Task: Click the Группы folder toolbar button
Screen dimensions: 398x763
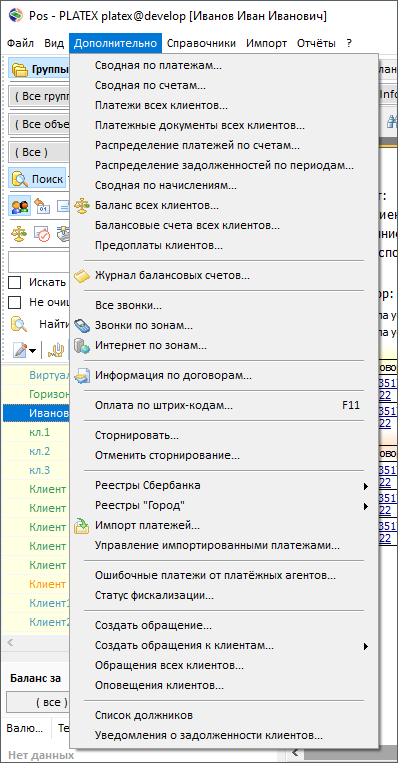Action: [x=39, y=70]
